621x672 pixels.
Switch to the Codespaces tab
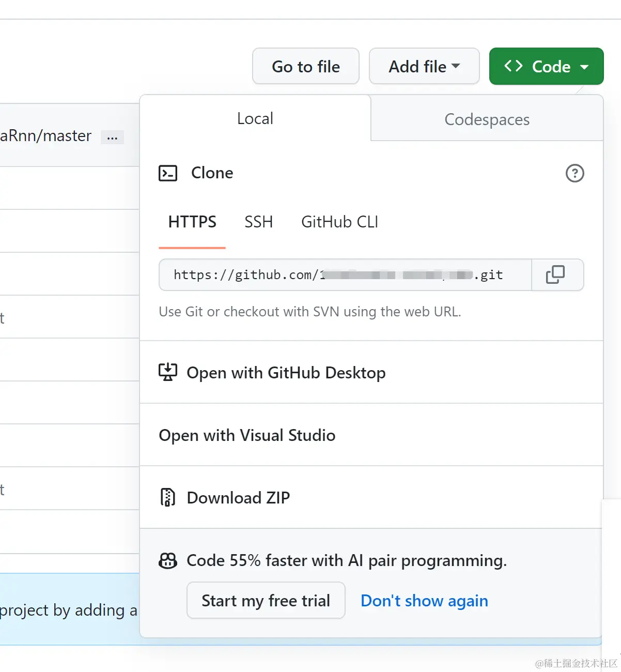click(x=487, y=119)
